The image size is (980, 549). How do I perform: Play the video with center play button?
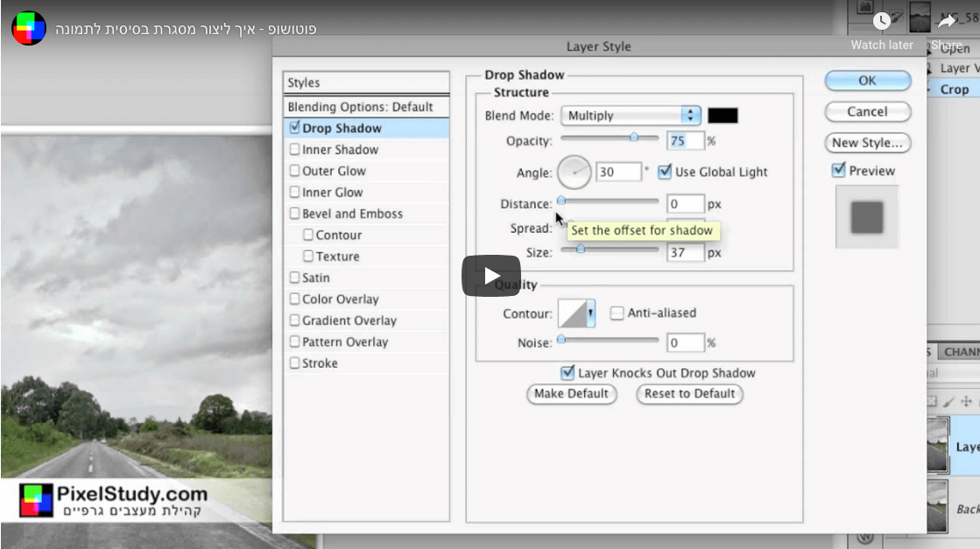point(491,275)
